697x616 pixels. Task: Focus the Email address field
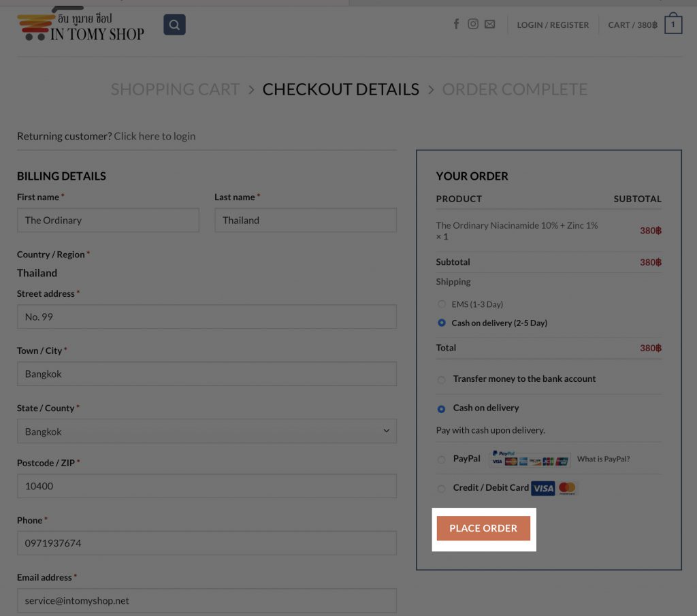click(x=207, y=600)
